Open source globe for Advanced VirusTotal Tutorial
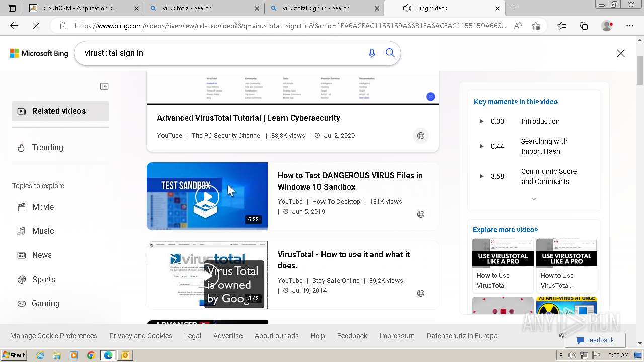This screenshot has width=644, height=362. pos(421,135)
